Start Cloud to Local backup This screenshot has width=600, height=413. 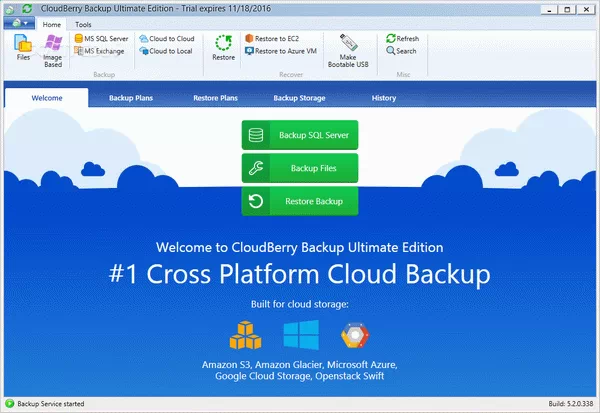tap(166, 51)
